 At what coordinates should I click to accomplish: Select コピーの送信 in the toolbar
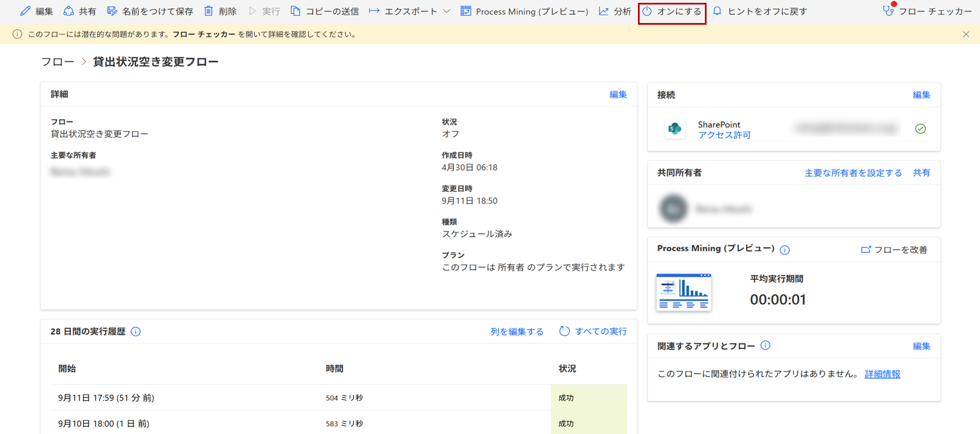pyautogui.click(x=325, y=11)
